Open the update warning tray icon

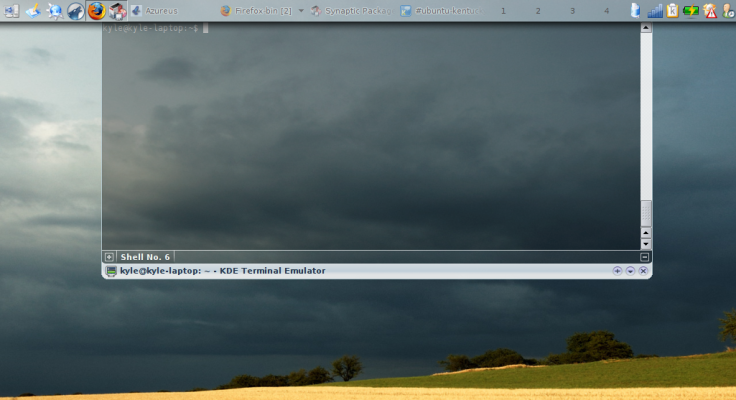(710, 11)
